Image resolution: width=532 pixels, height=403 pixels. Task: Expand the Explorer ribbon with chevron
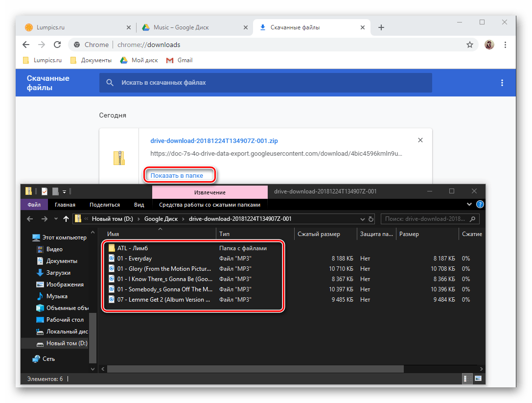pos(470,205)
